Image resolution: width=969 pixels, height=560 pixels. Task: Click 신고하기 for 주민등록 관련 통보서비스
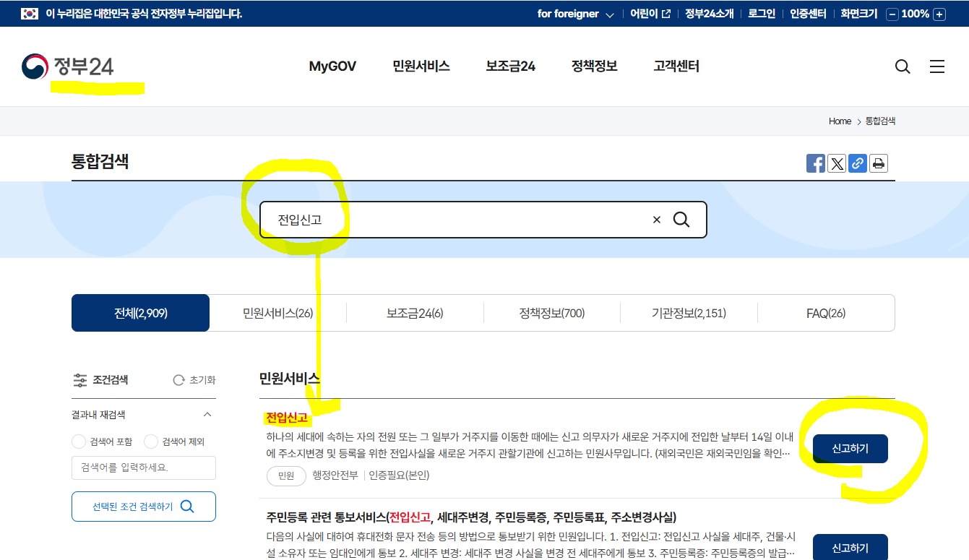click(850, 548)
